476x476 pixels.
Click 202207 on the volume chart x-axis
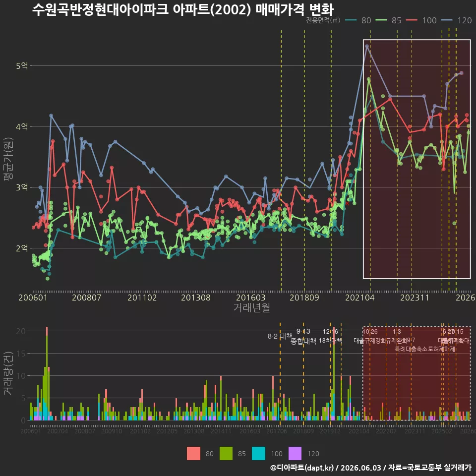pyautogui.click(x=386, y=431)
